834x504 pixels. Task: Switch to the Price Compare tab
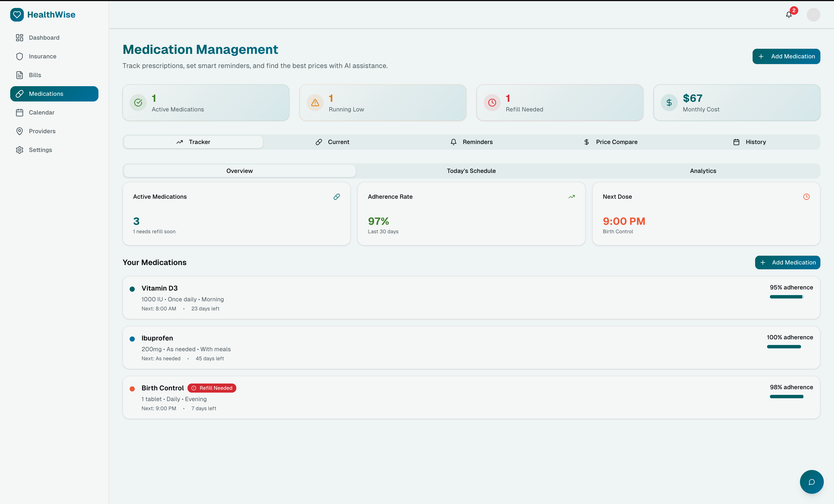(x=610, y=142)
